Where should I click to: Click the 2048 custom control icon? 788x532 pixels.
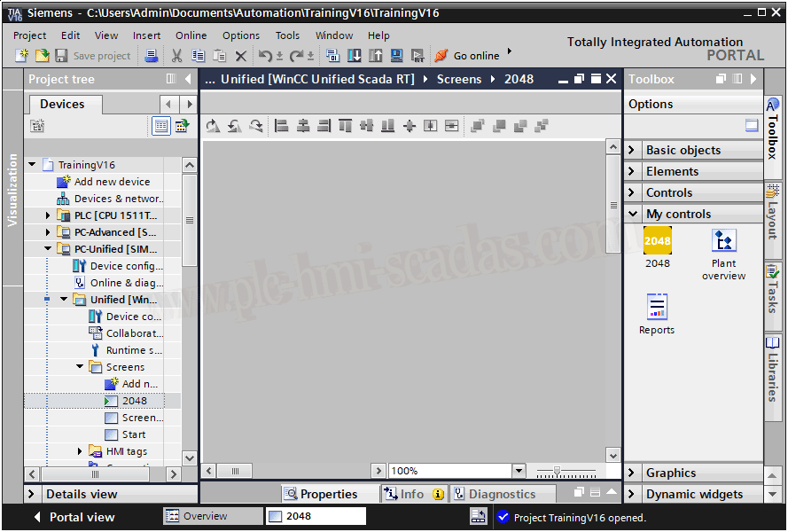(657, 241)
